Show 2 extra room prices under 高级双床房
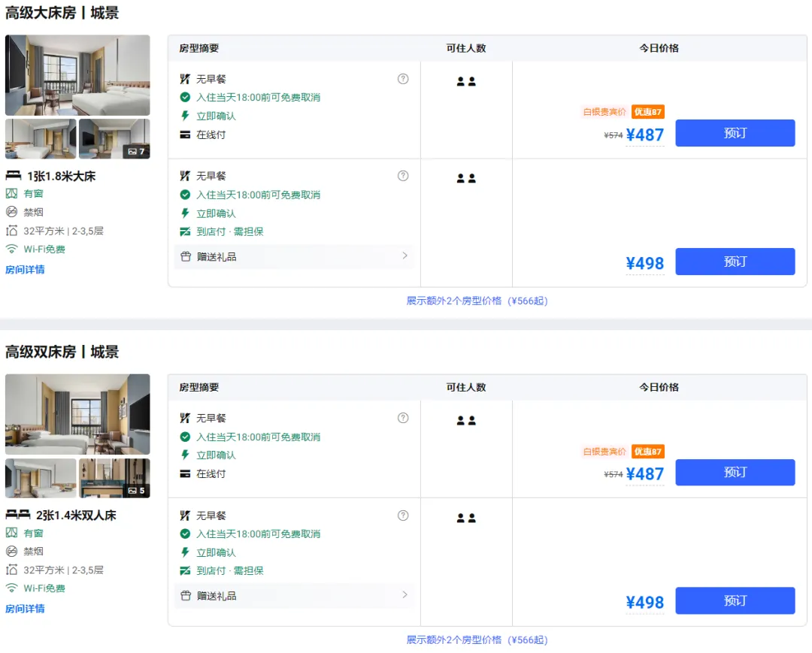812x653 pixels. coord(477,640)
